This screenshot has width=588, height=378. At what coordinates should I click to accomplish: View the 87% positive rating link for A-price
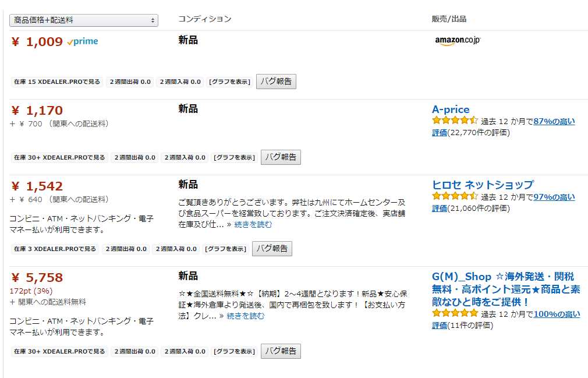coord(554,122)
